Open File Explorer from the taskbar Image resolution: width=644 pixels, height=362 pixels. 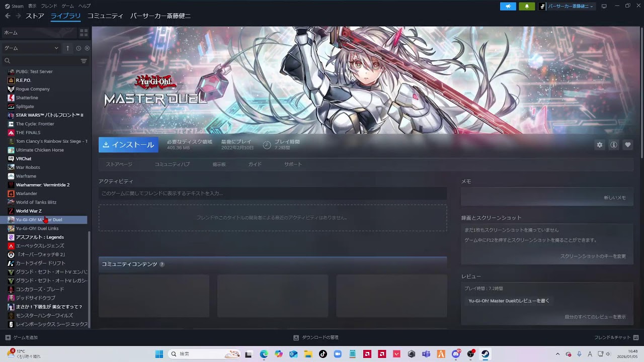[308, 354]
